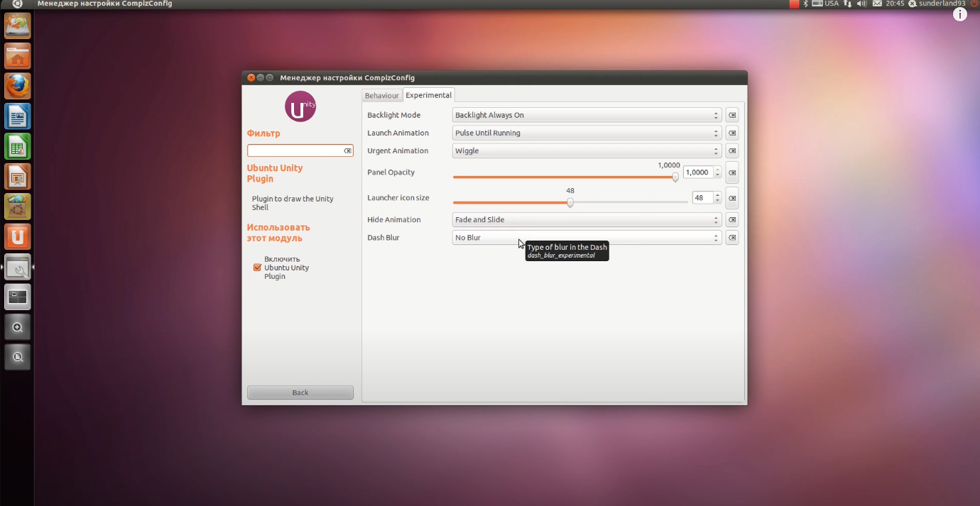Open the sound volume indicator
Viewport: 980px width, 506px height.
[862, 4]
